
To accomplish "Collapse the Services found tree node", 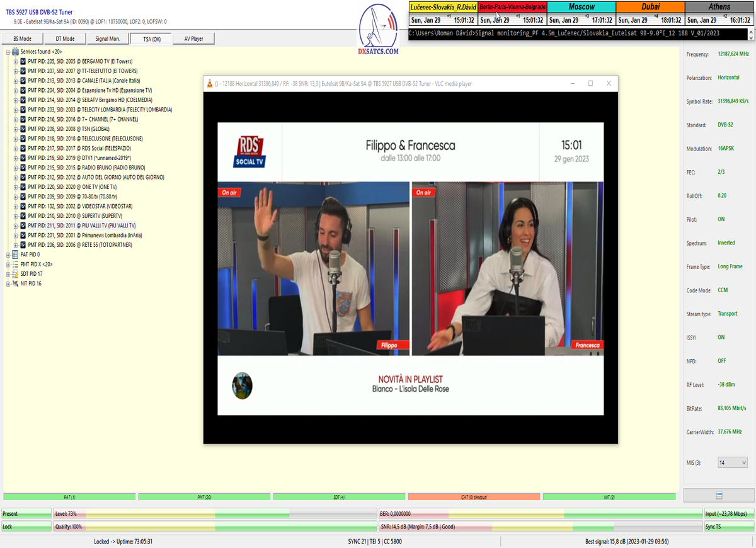I will [x=8, y=52].
